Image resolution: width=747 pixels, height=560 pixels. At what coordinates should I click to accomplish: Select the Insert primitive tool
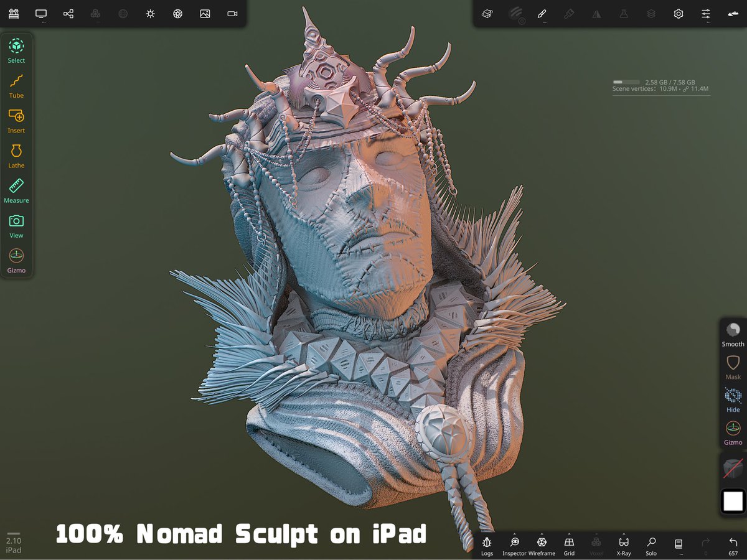pyautogui.click(x=16, y=121)
